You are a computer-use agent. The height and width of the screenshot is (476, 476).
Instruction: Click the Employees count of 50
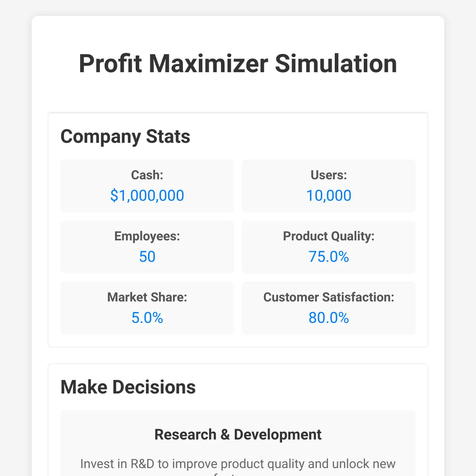[x=147, y=257]
